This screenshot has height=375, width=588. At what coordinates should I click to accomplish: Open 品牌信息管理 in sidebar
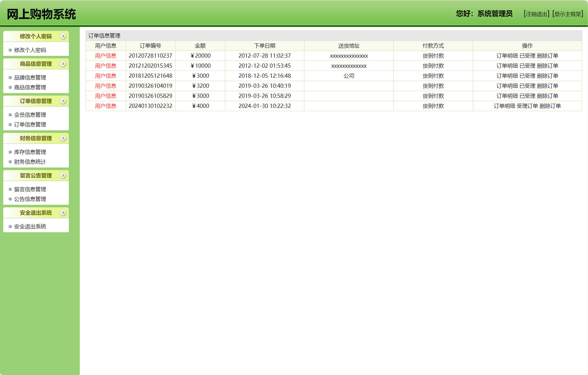30,78
